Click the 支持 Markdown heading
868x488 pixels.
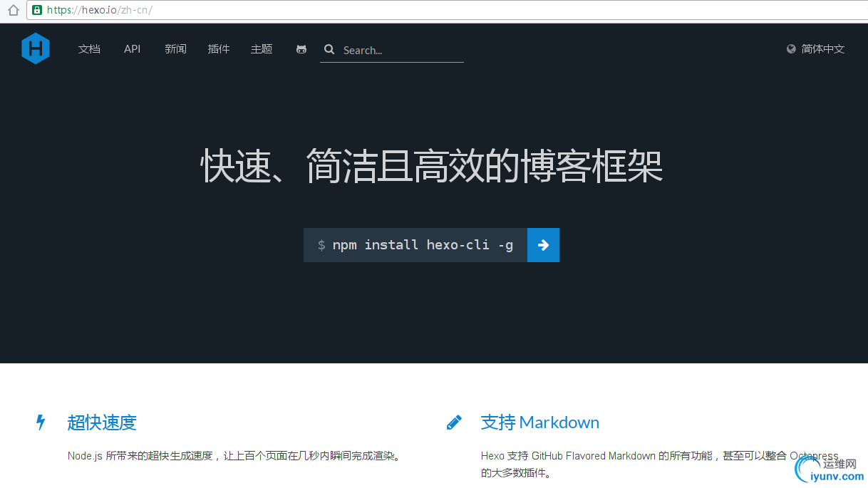pos(540,422)
